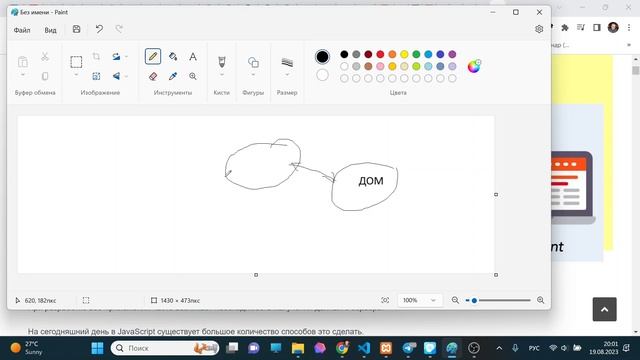Screen dimensions: 640x360
Task: Click the ДОМ text on canvas
Action: tap(371, 181)
